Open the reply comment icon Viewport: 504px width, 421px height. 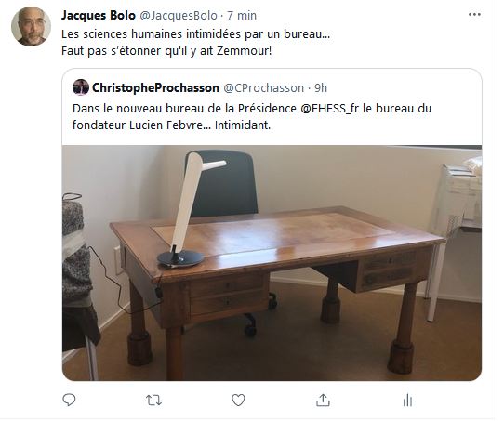[x=69, y=401]
